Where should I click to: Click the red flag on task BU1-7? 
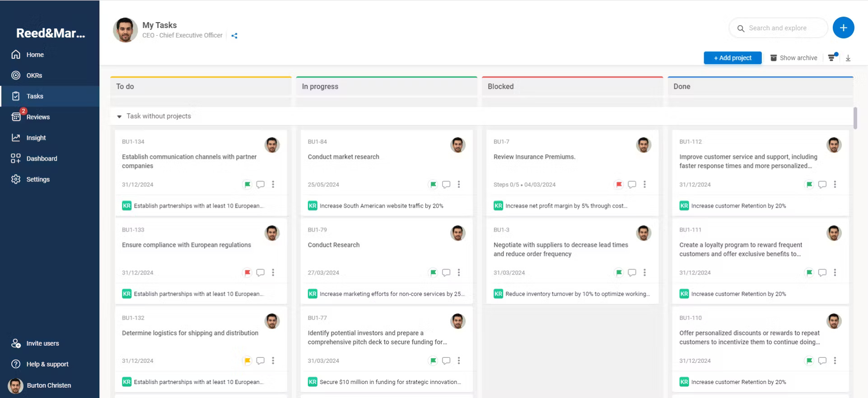click(x=619, y=185)
